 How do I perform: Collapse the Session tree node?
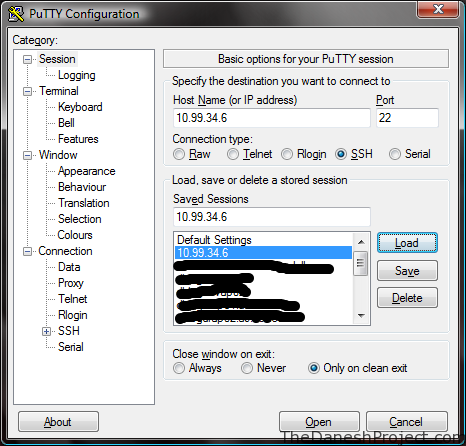27,60
